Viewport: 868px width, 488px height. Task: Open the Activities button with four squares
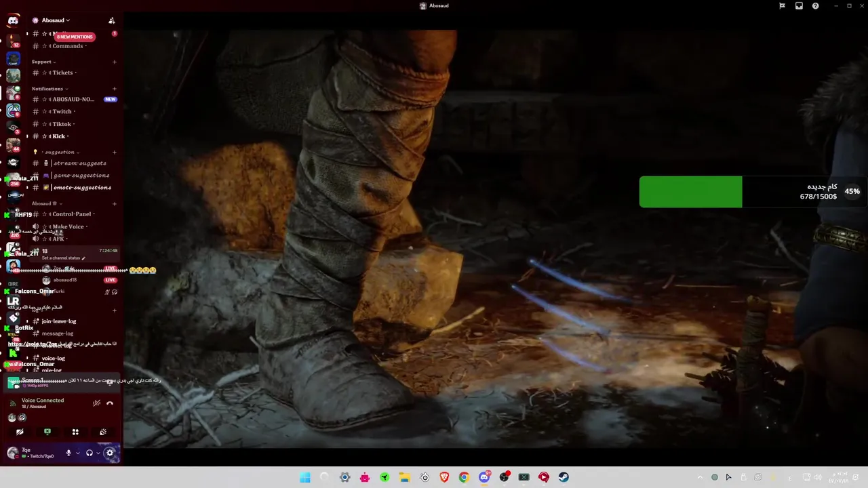pyautogui.click(x=75, y=432)
